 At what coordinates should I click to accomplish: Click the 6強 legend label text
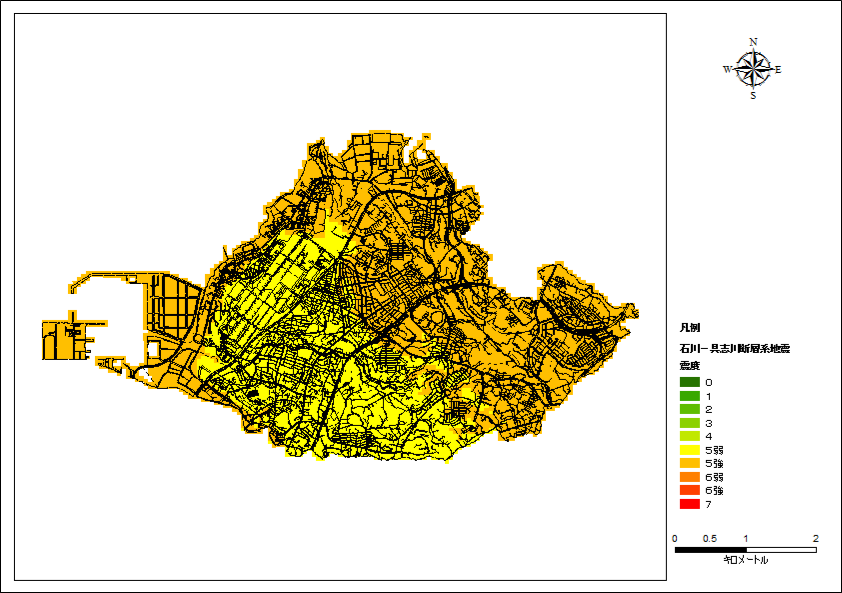[714, 490]
